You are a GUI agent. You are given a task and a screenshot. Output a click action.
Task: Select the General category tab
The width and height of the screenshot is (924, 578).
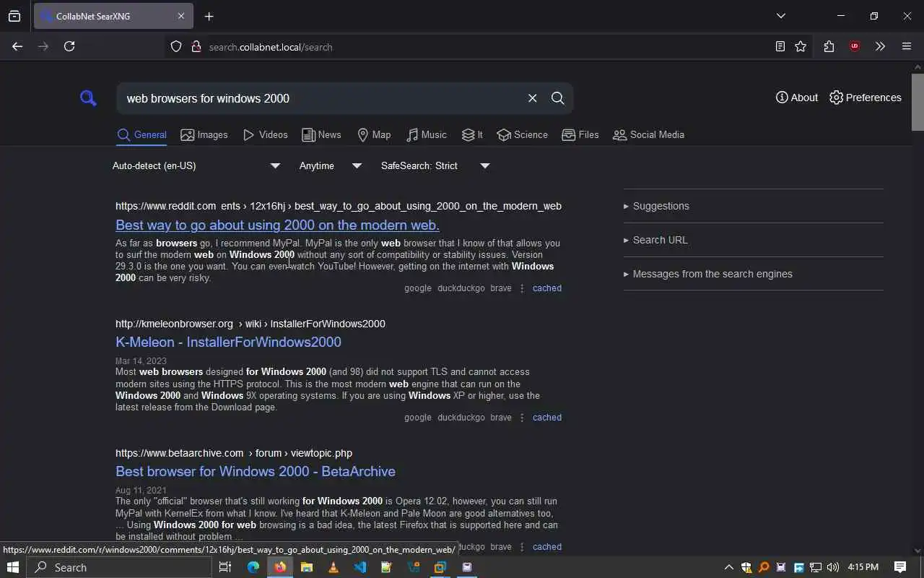click(141, 134)
